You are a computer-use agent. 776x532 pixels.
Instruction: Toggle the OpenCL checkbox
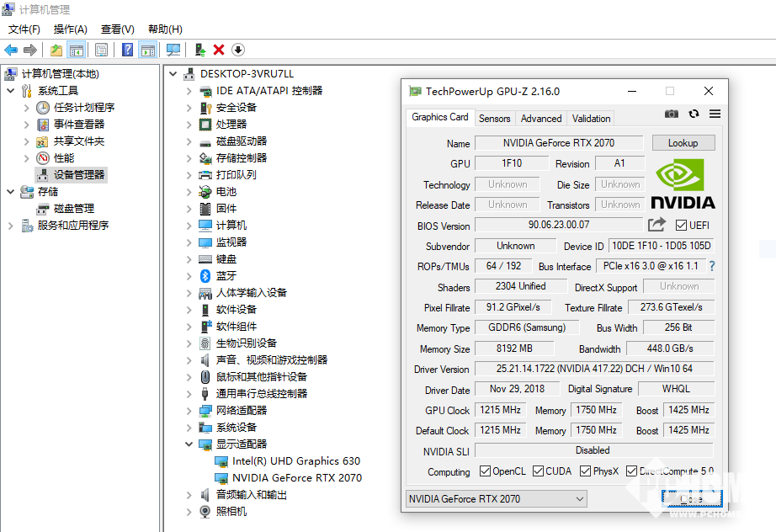(x=485, y=471)
